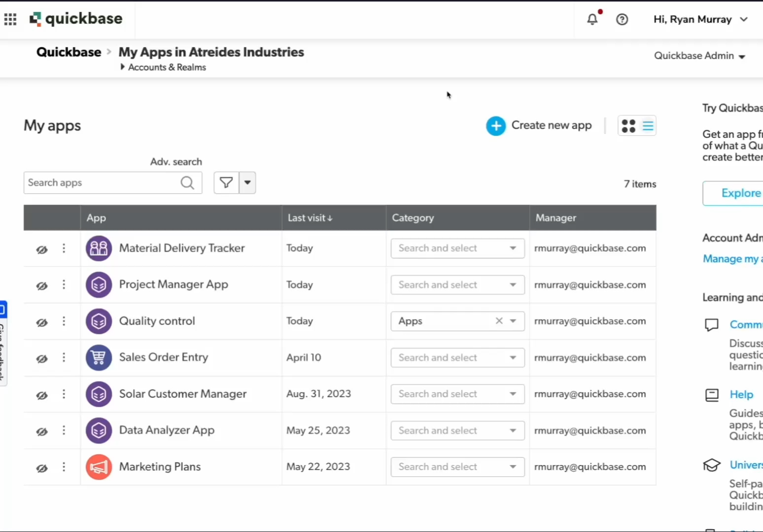The width and height of the screenshot is (763, 532).
Task: Open the Solar Customer Manager app
Action: pos(182,394)
